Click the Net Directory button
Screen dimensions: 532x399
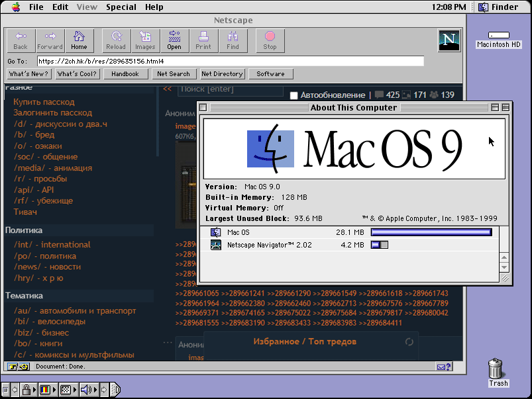pyautogui.click(x=222, y=74)
